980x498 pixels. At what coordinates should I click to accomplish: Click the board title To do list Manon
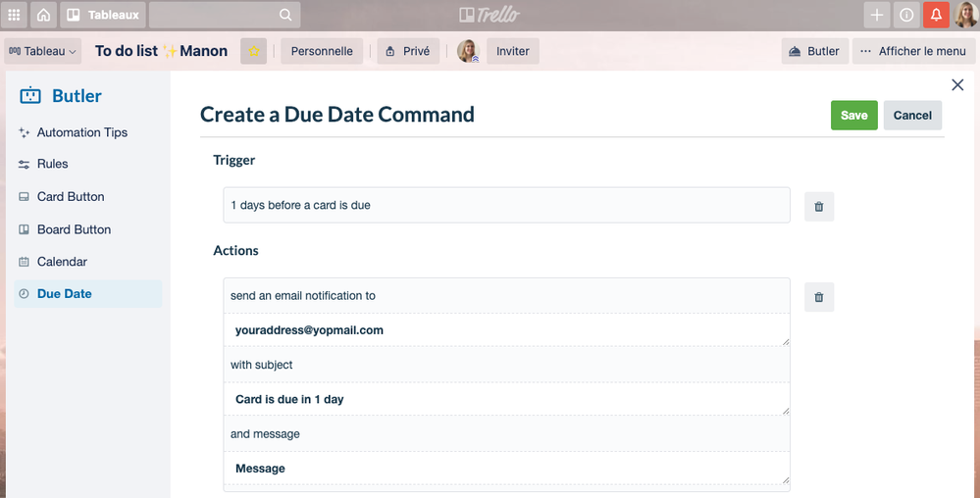161,51
